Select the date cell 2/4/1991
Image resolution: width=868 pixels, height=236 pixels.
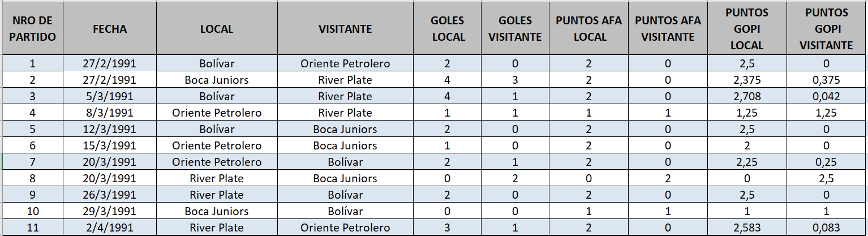click(x=110, y=228)
